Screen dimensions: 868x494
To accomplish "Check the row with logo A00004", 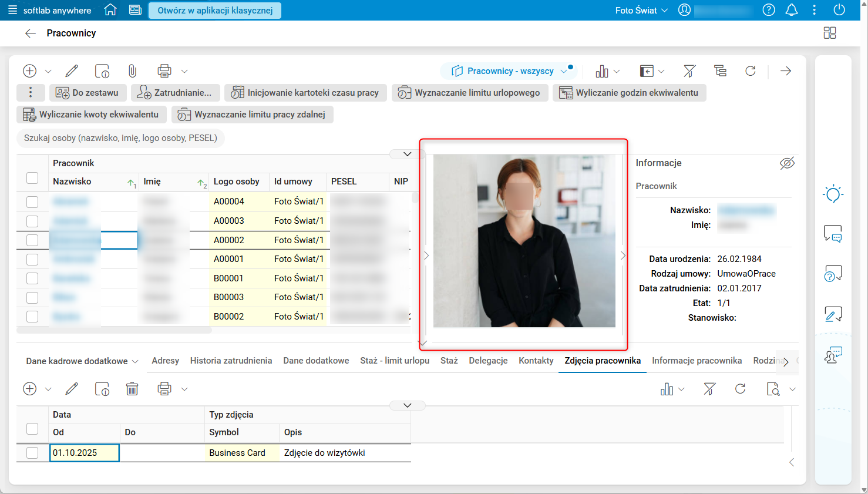I will pyautogui.click(x=32, y=201).
